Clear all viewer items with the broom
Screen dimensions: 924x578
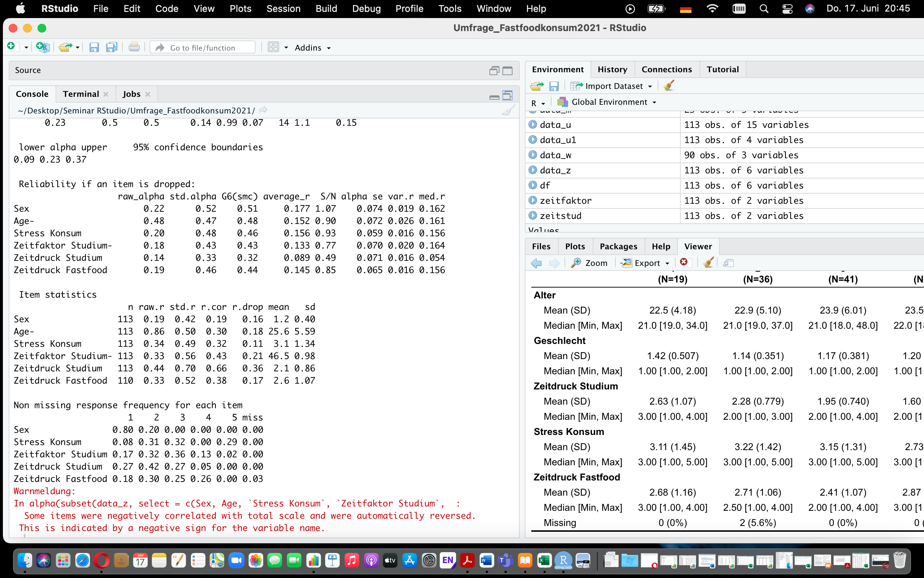(708, 263)
